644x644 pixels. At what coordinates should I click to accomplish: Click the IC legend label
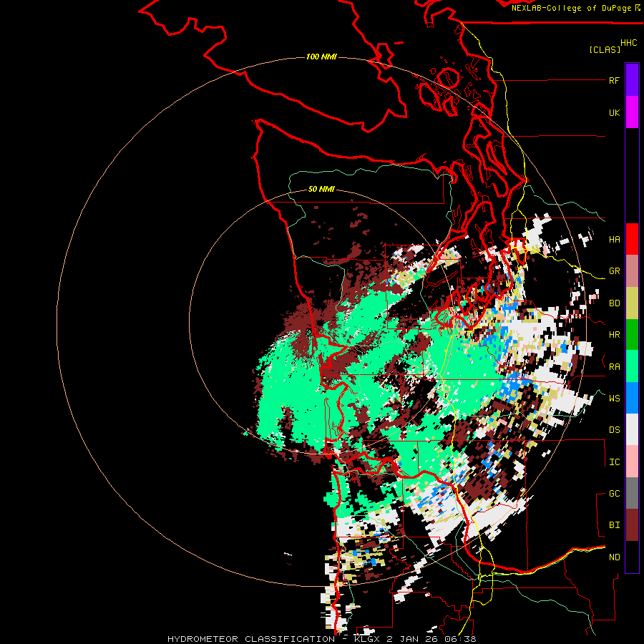[x=614, y=462]
